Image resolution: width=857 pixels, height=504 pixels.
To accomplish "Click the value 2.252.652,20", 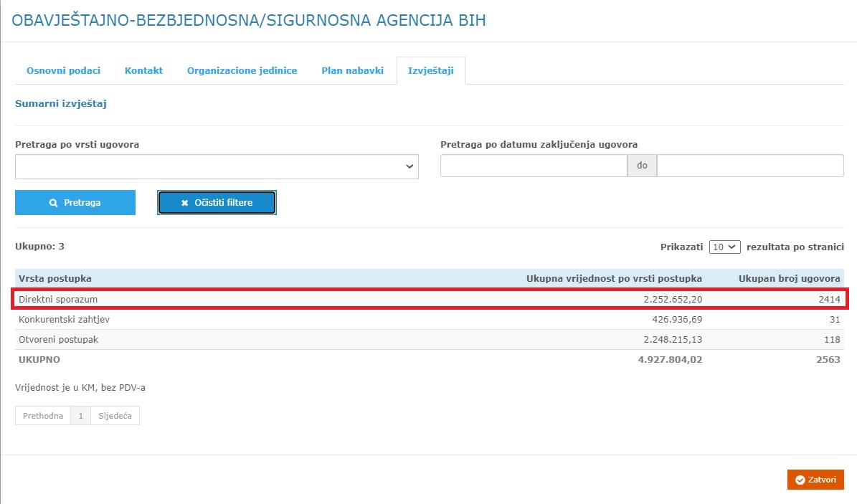I will point(673,299).
